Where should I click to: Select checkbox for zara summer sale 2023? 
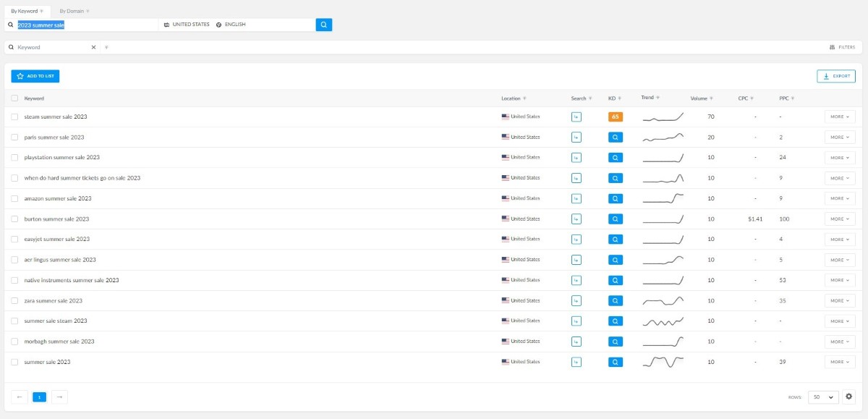pyautogui.click(x=14, y=300)
